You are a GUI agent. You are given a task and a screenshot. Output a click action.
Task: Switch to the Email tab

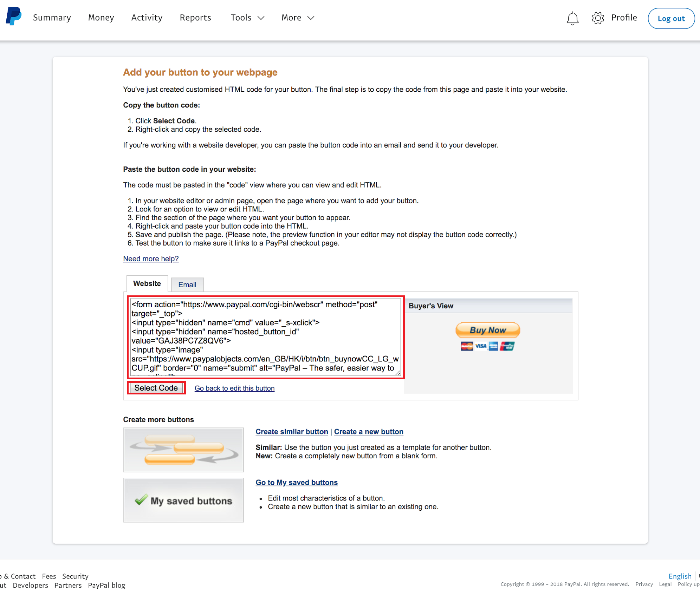point(187,284)
